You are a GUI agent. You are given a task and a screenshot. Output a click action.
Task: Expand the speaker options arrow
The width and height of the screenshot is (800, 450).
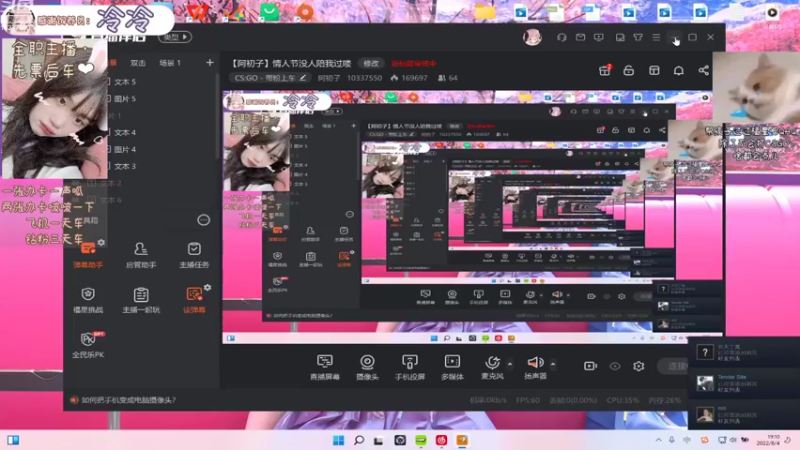[553, 364]
